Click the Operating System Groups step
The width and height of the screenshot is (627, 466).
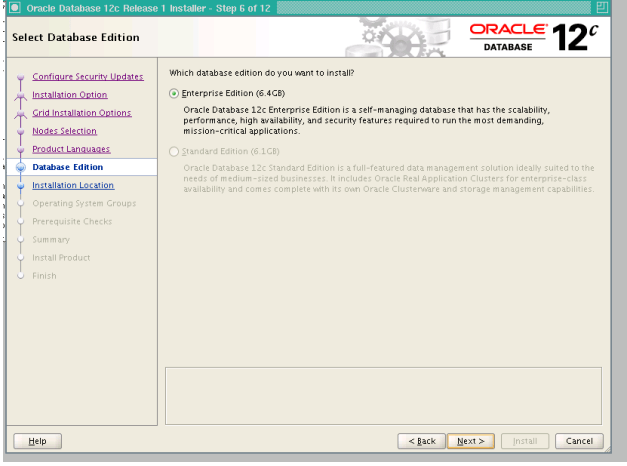(84, 203)
